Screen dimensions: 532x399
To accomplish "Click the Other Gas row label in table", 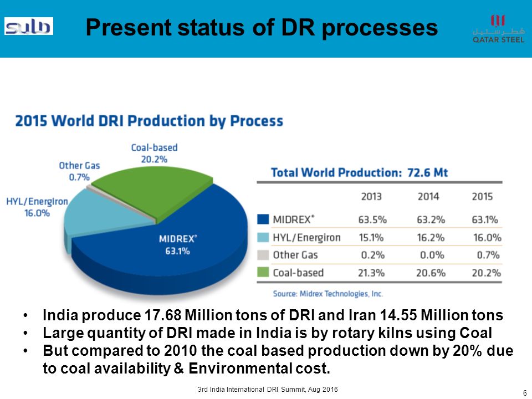I will click(x=295, y=255).
